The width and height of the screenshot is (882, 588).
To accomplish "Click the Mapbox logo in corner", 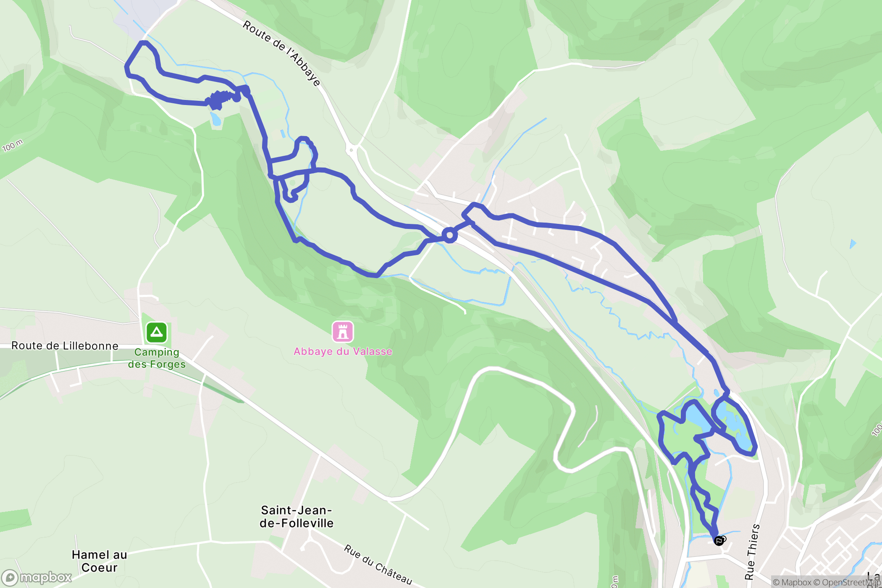I will [37, 578].
